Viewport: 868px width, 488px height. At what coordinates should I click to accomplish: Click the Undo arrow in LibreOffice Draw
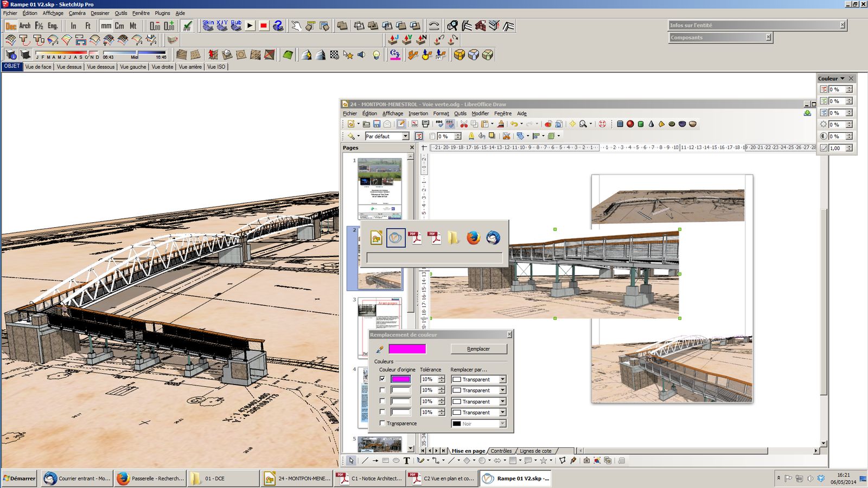(x=514, y=124)
